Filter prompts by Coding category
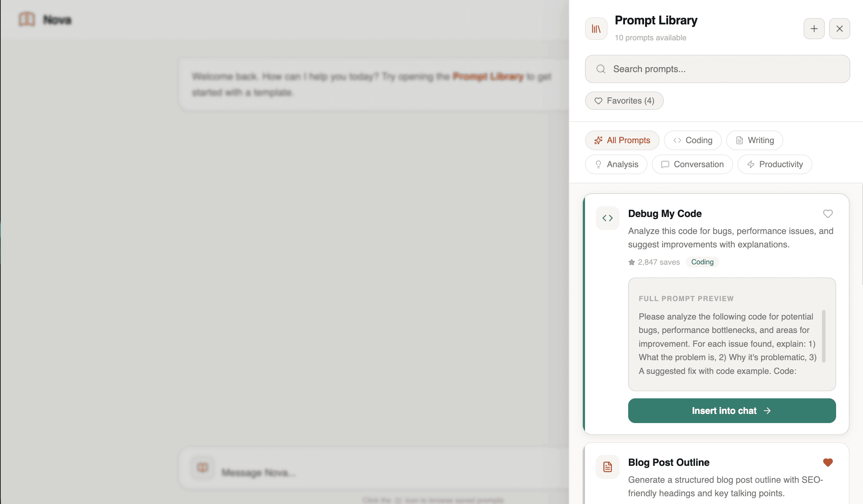The height and width of the screenshot is (504, 863). (693, 140)
